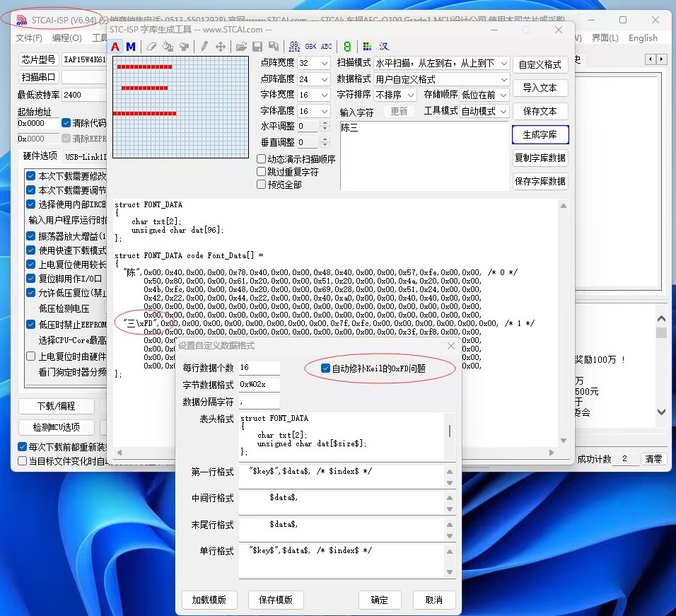
Task: Increase the 水平调整 spinner value
Action: [325, 123]
